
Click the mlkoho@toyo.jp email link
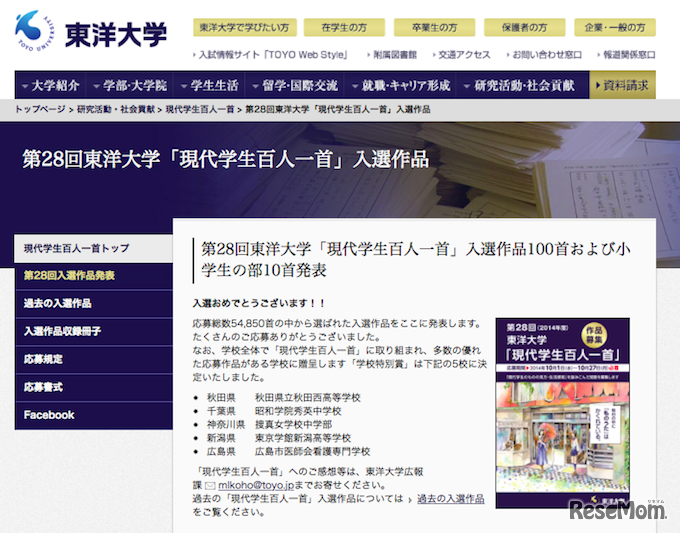[x=256, y=485]
